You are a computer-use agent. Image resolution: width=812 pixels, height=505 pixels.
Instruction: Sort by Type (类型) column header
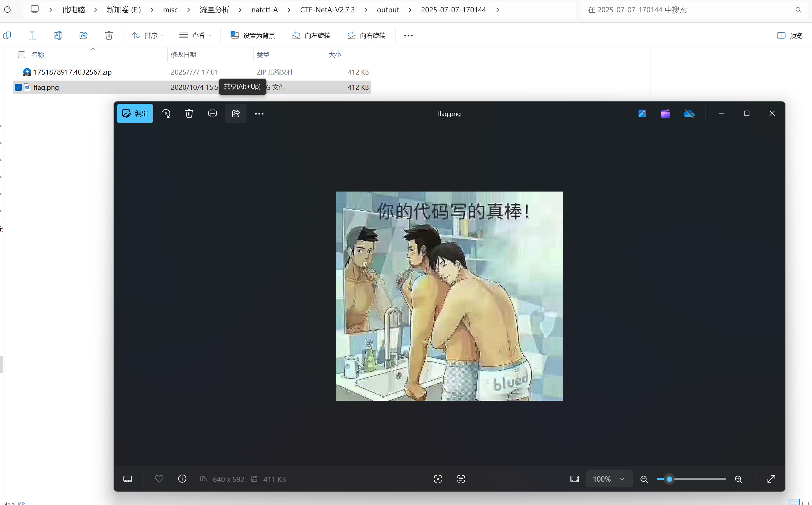coord(263,54)
